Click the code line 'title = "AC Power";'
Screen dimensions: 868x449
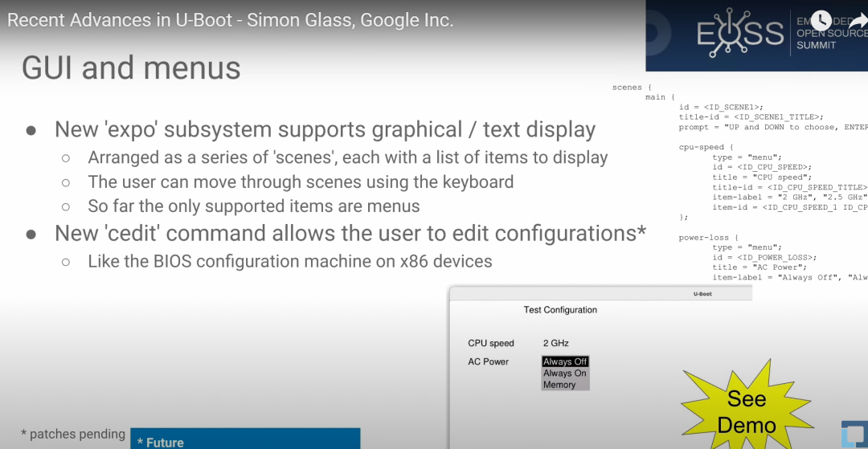click(759, 267)
